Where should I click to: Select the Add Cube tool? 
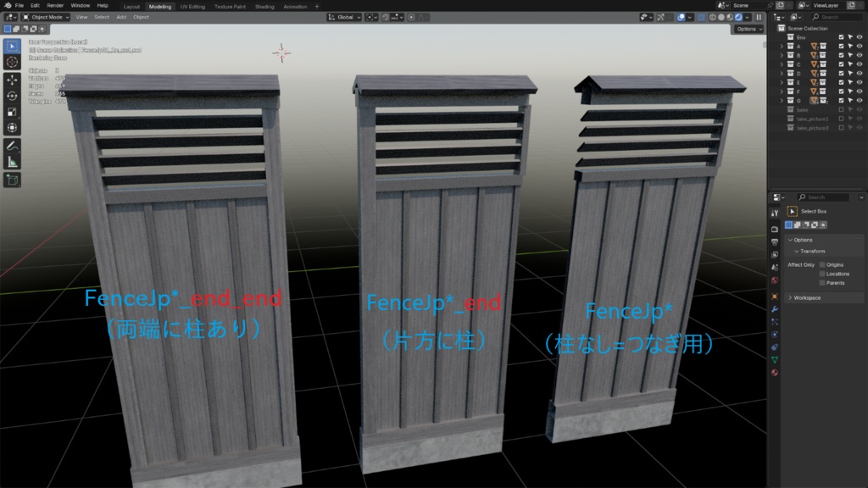12,180
